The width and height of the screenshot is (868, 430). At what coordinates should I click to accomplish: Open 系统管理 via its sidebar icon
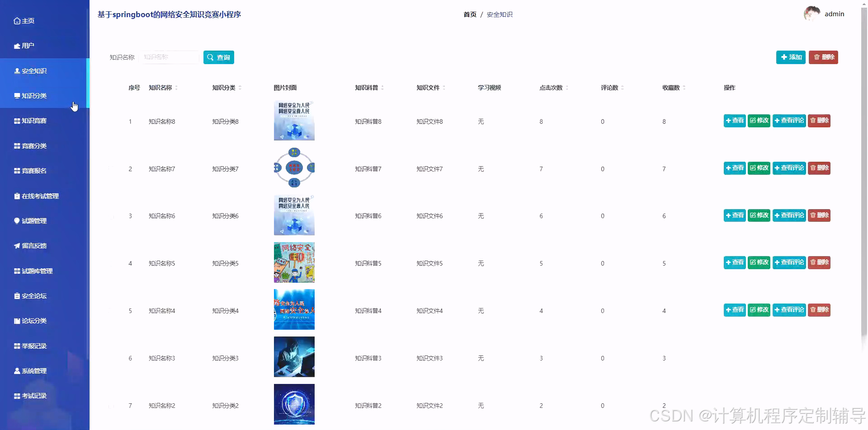tap(17, 371)
